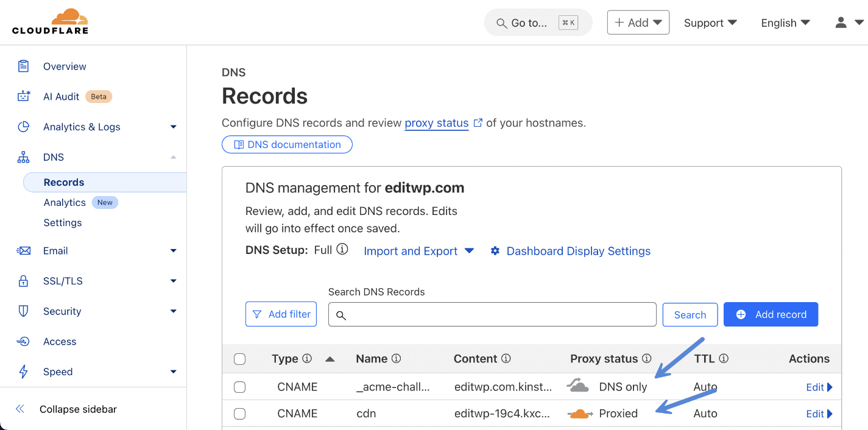Open Dashboard Display Settings gear icon
This screenshot has height=430, width=868.
click(495, 251)
